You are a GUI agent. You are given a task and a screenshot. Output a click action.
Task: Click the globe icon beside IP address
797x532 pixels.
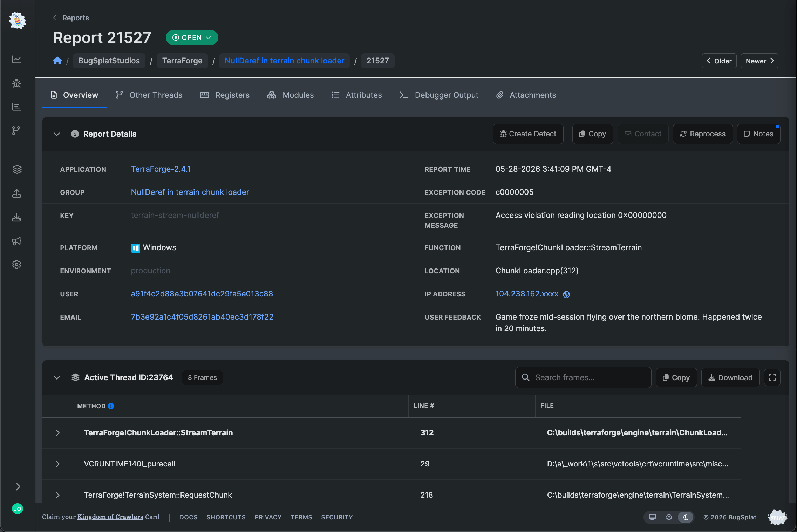[566, 294]
